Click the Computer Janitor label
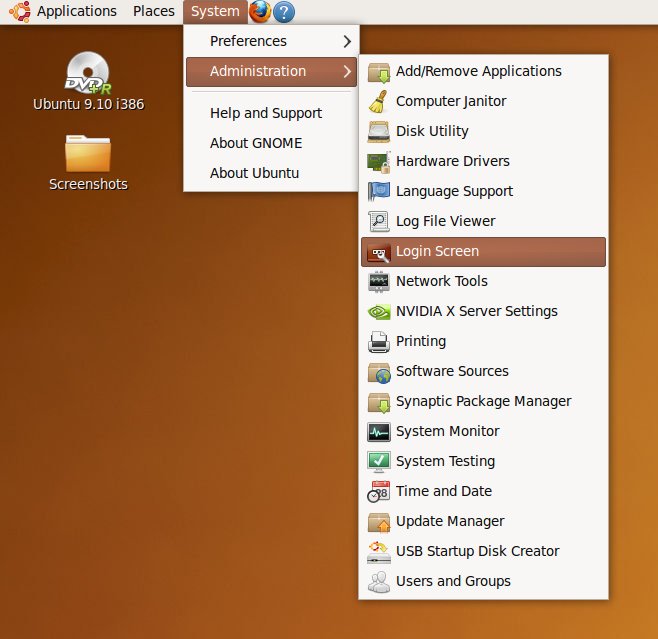658x639 pixels. tap(451, 102)
